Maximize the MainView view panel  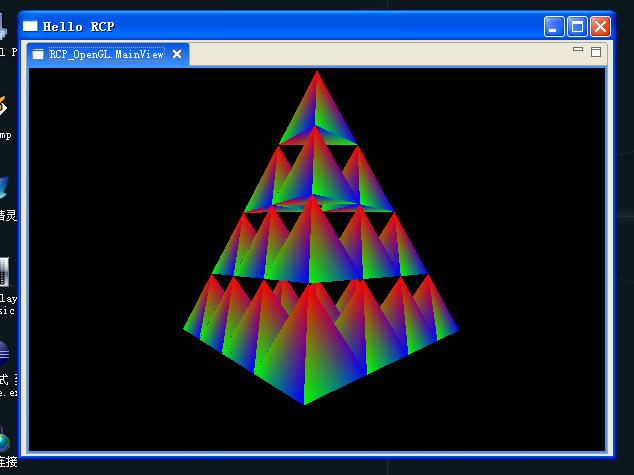[596, 52]
